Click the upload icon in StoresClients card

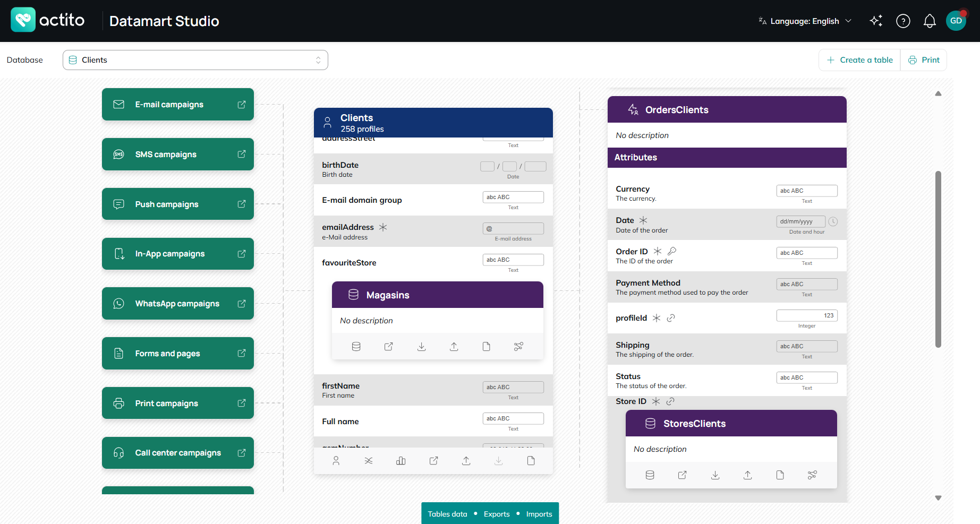[747, 475]
